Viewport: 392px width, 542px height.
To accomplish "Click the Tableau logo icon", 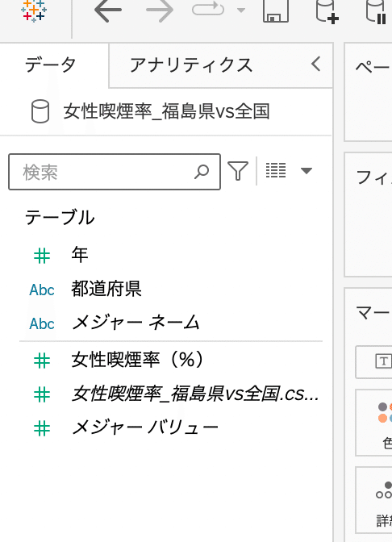I will [x=34, y=10].
